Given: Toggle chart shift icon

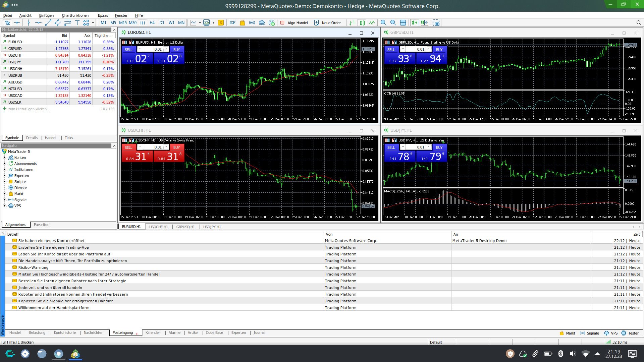Looking at the screenshot, I should point(424,23).
